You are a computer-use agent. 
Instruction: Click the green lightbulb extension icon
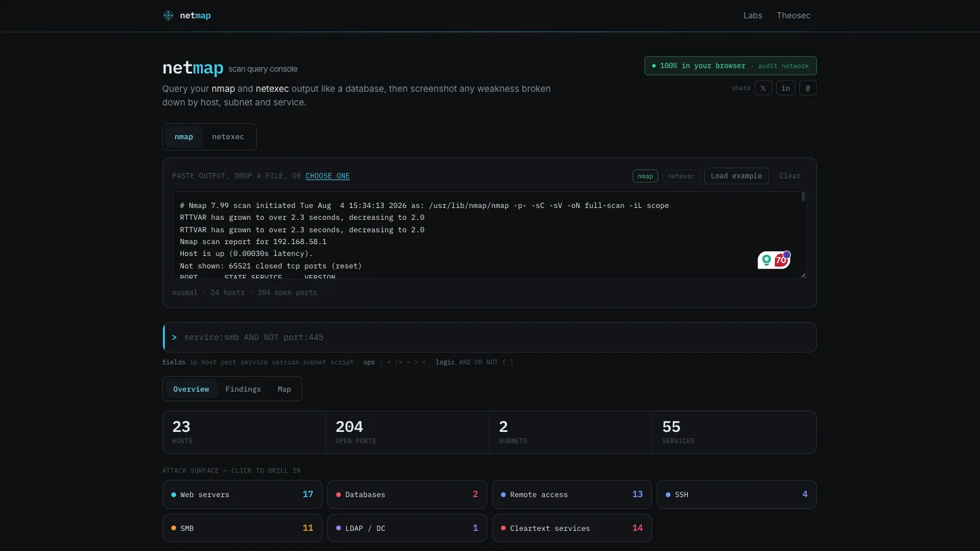click(x=766, y=260)
